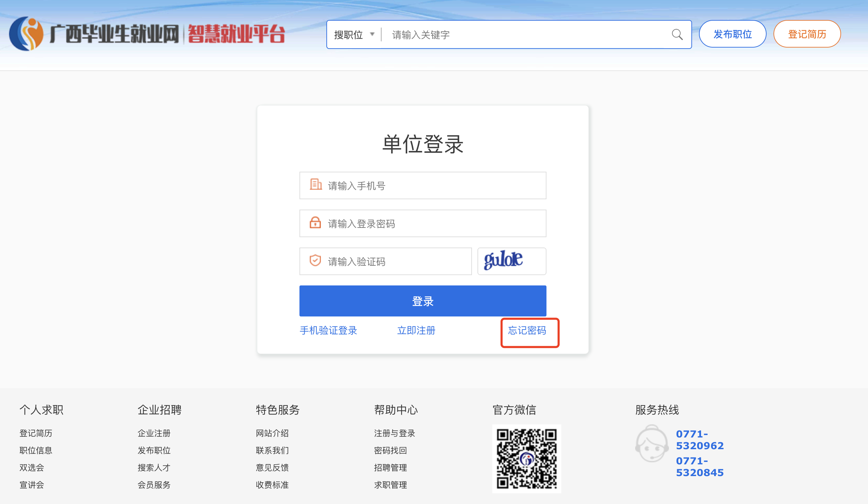Click the building icon in phone field
Viewport: 868px width, 504px height.
[x=315, y=185]
